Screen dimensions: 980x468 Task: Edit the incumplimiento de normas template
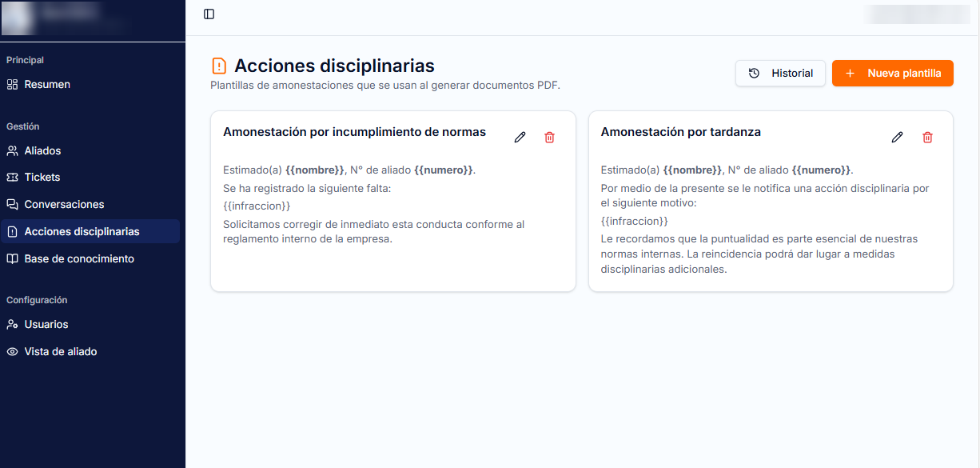(520, 138)
